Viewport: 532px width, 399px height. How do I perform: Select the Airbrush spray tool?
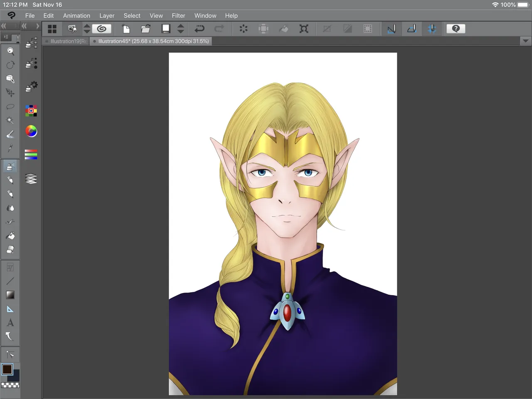10,166
